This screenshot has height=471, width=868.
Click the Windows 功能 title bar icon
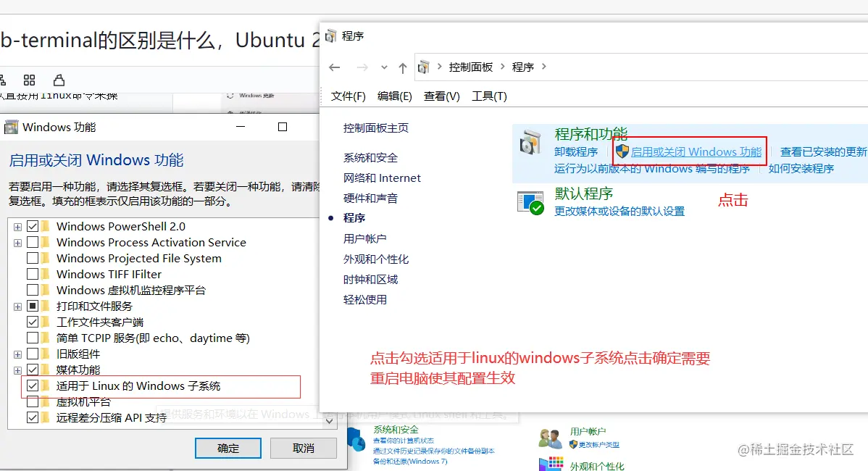(x=11, y=128)
